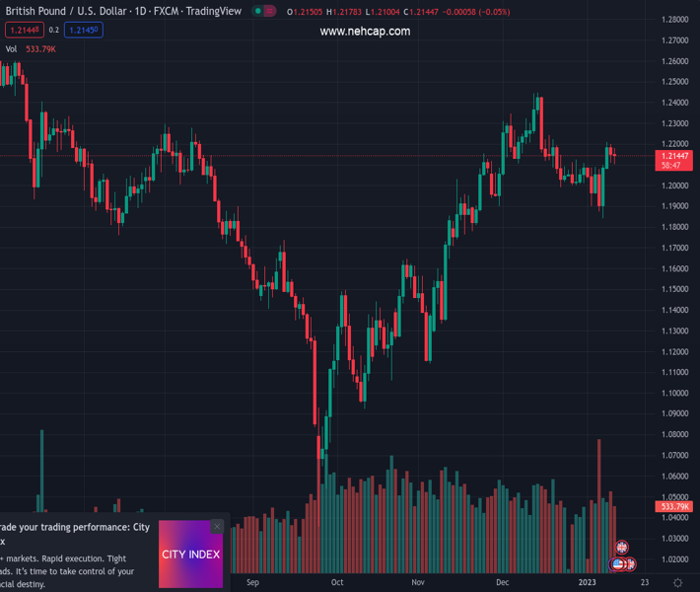Screen dimensions: 700x592
Task: Click the red 533.79K volume axis label
Action: coord(675,507)
